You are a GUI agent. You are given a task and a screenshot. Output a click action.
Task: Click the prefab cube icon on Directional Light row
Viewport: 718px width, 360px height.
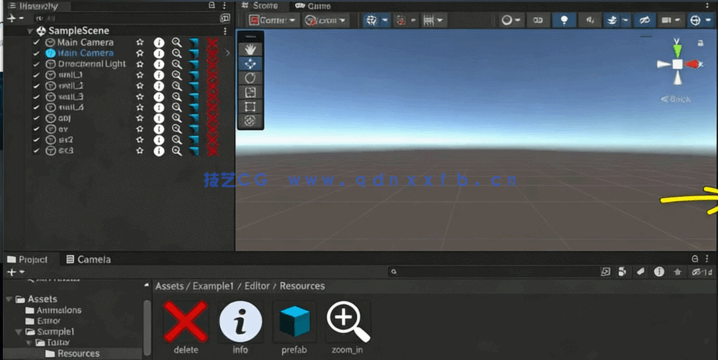[194, 65]
